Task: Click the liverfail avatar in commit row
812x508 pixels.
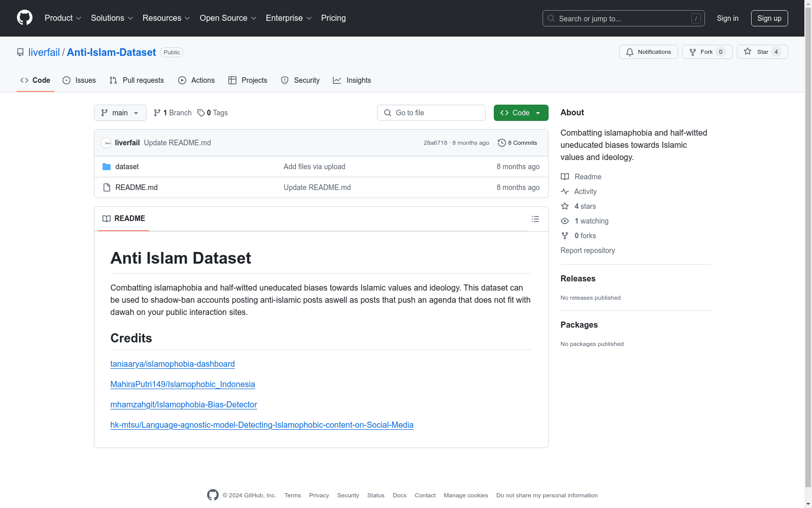Action: [x=106, y=143]
